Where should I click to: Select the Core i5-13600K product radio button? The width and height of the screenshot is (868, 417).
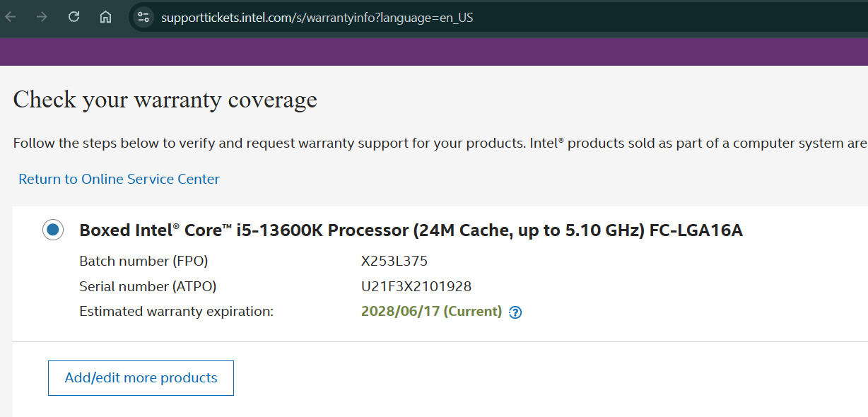click(52, 230)
